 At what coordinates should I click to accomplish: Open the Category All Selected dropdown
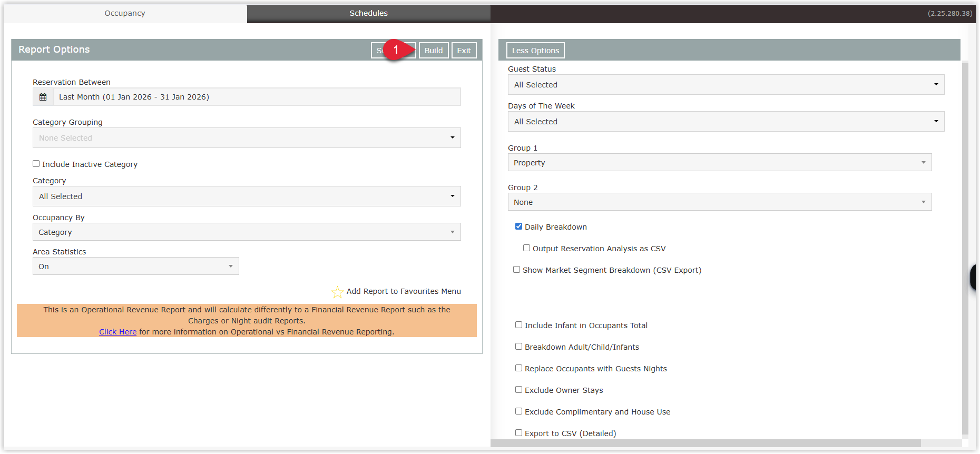(247, 196)
